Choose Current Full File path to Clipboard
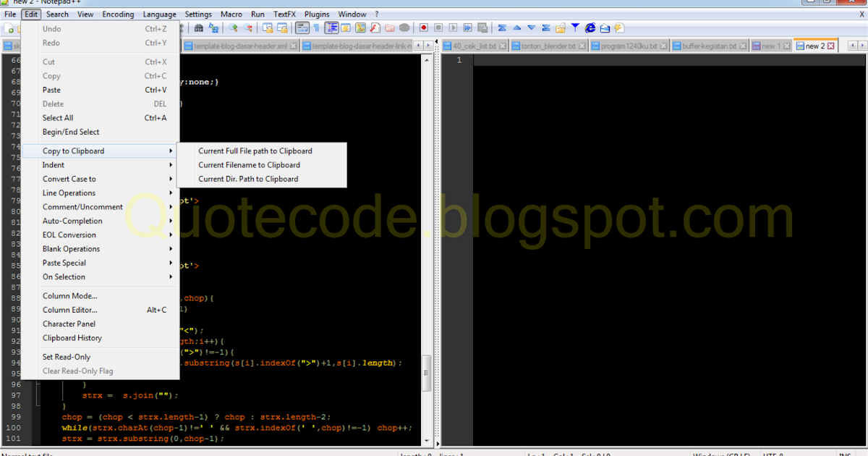The width and height of the screenshot is (868, 456). tap(263, 151)
